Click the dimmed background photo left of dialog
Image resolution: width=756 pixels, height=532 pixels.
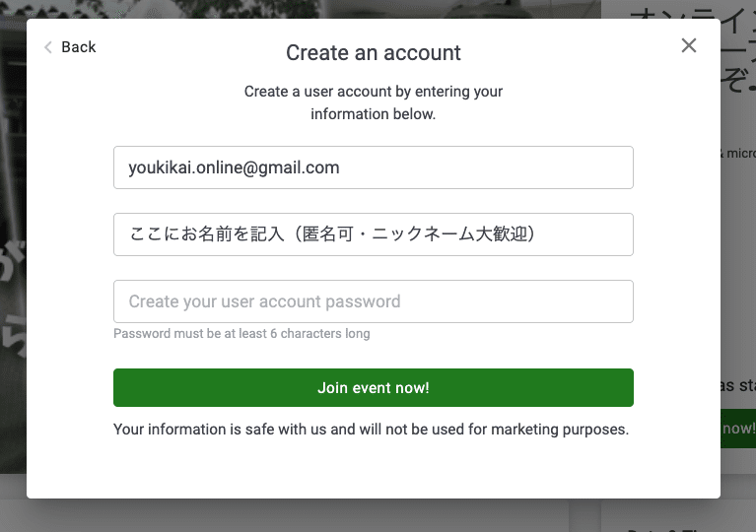[x=13, y=148]
